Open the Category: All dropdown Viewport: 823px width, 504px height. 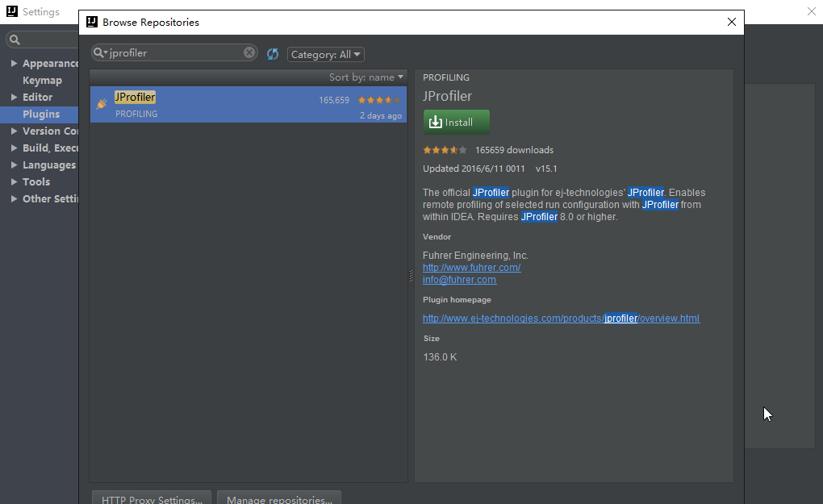[x=325, y=55]
